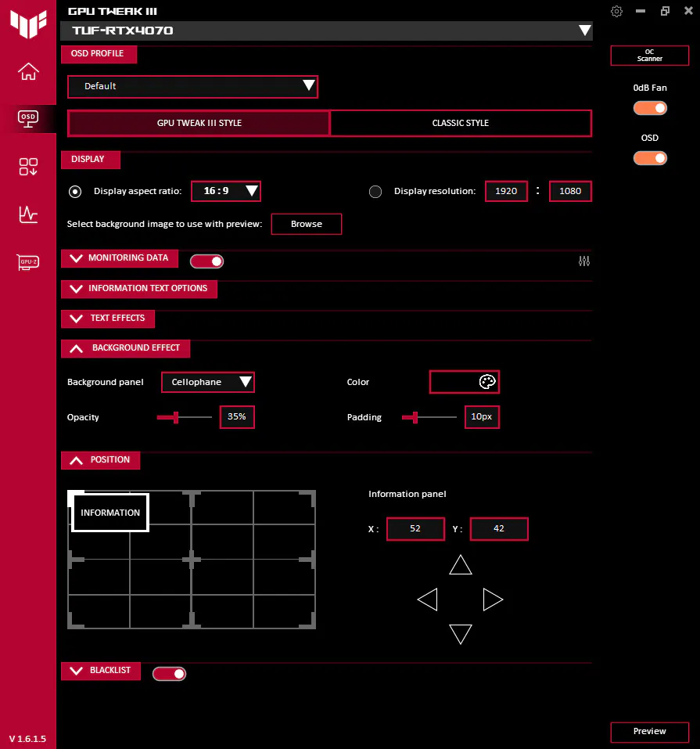The width and height of the screenshot is (700, 749).
Task: Click the resolution width field 1920
Action: tap(506, 191)
